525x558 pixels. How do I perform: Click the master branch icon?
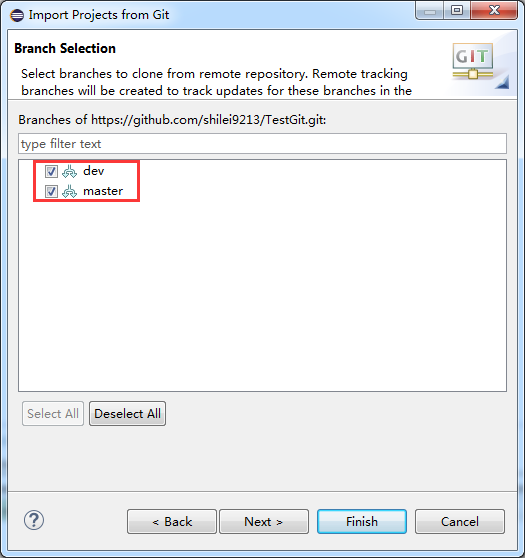pyautogui.click(x=69, y=191)
